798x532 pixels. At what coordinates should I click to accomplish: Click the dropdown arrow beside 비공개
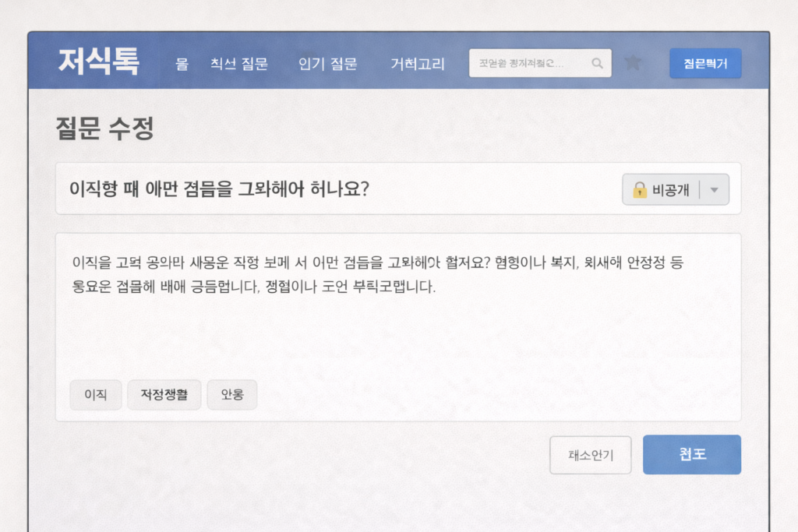(715, 189)
